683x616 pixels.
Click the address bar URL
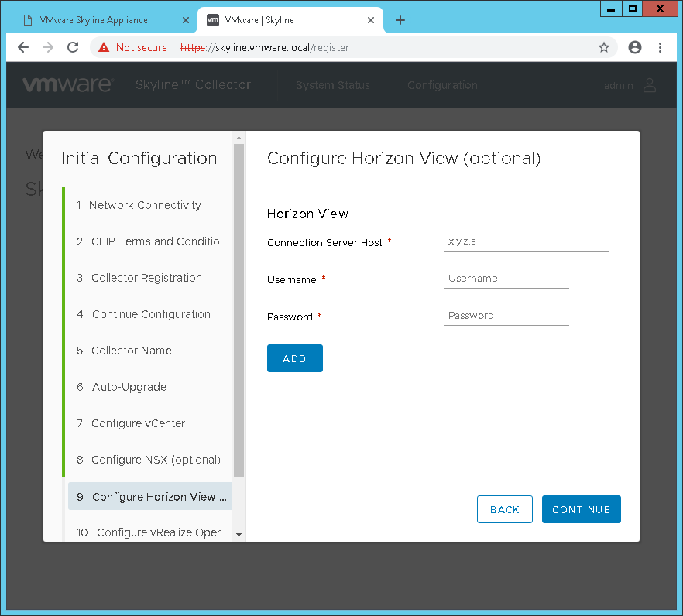(265, 47)
